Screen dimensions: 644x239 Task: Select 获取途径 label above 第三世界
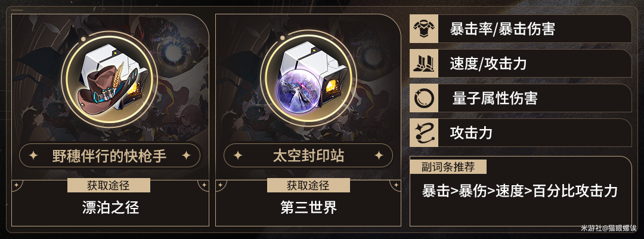(308, 185)
